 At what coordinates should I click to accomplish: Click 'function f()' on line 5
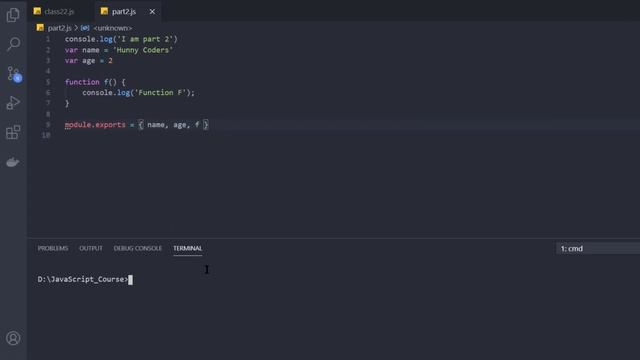[91, 82]
